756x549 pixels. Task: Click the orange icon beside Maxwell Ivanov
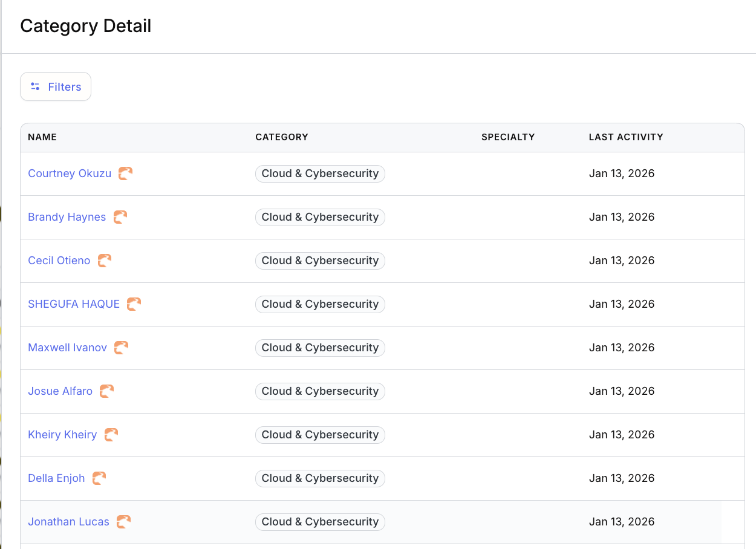pyautogui.click(x=121, y=348)
